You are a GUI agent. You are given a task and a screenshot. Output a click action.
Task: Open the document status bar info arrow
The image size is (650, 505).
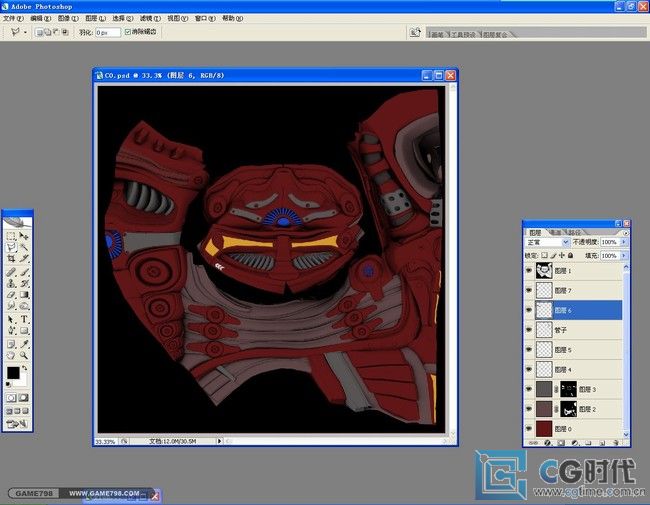(x=219, y=441)
